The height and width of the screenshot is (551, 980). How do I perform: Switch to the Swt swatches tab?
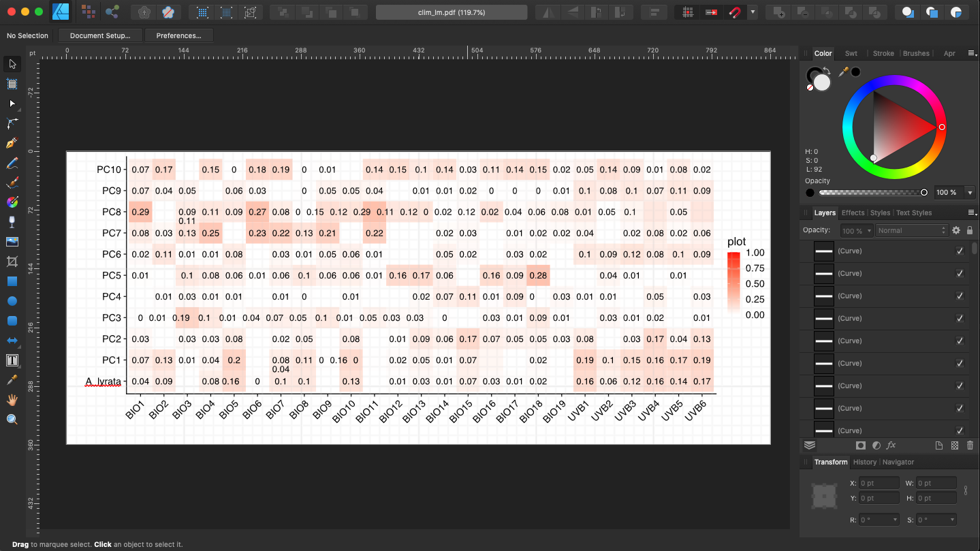coord(851,53)
